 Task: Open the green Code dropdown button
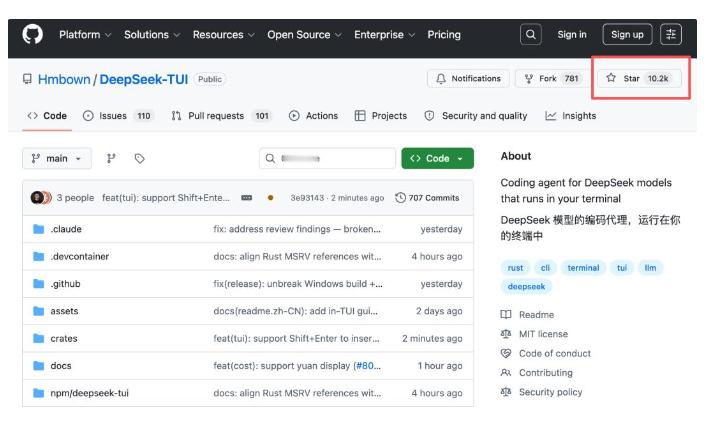[437, 158]
